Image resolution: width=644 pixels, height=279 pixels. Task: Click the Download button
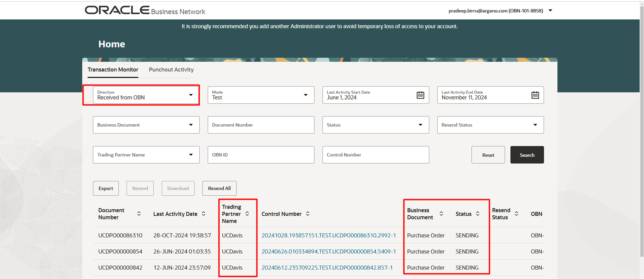coord(178,189)
